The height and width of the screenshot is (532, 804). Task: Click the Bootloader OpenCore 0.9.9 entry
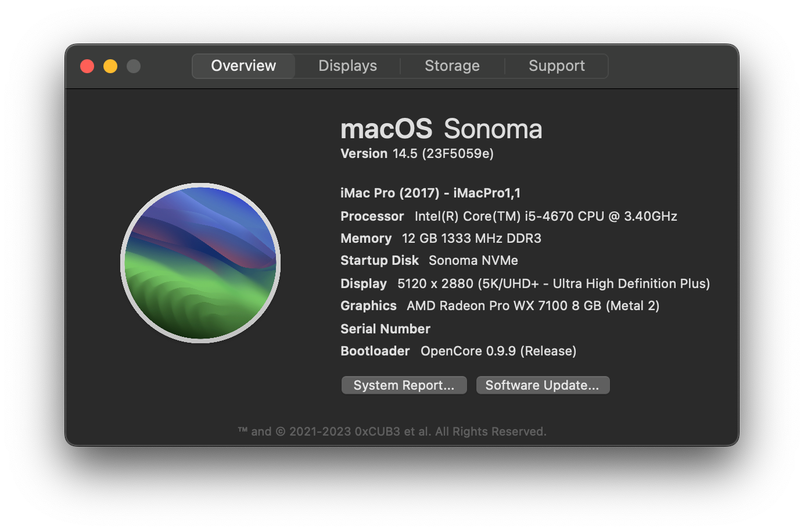click(458, 351)
